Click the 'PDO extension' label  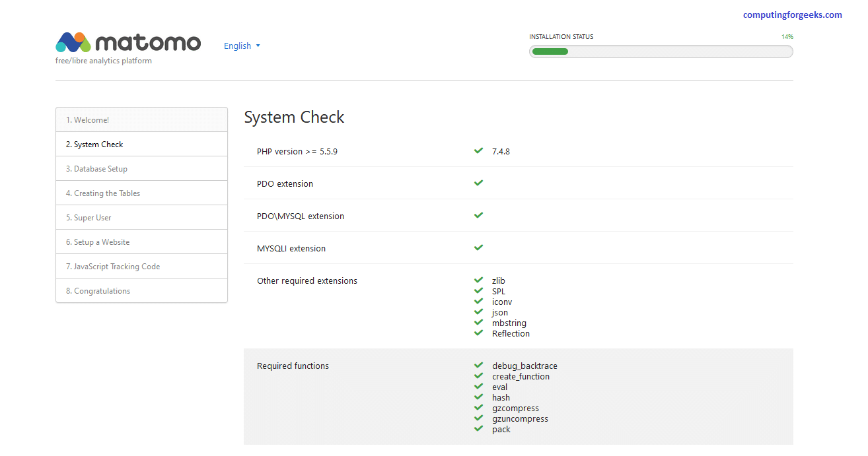point(285,183)
